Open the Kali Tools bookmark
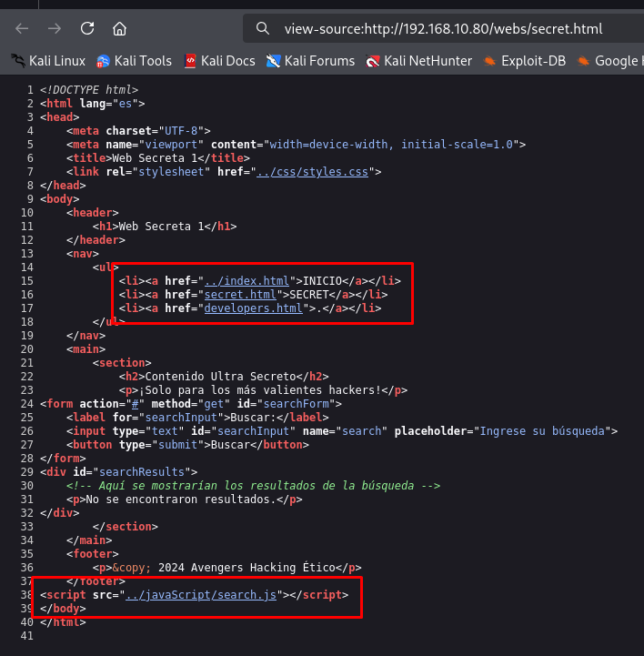The width and height of the screenshot is (644, 656). 134,61
